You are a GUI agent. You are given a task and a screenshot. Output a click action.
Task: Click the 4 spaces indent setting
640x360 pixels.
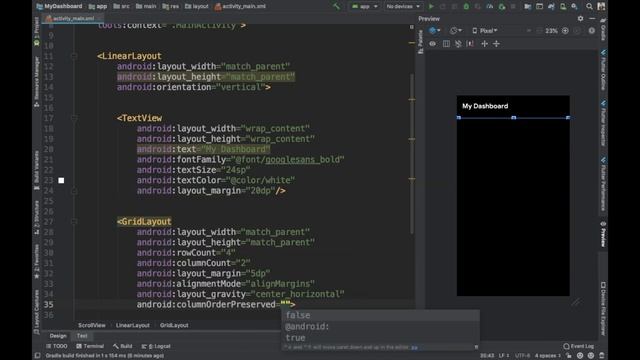point(548,356)
